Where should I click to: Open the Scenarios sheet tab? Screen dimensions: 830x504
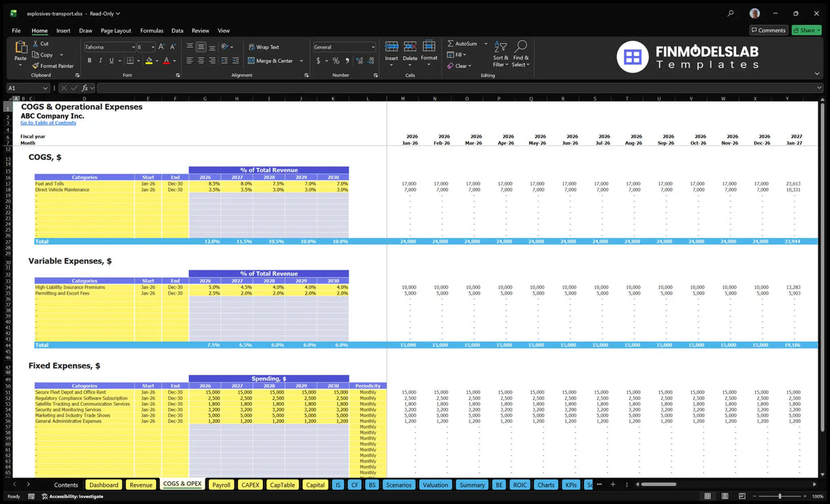[398, 485]
